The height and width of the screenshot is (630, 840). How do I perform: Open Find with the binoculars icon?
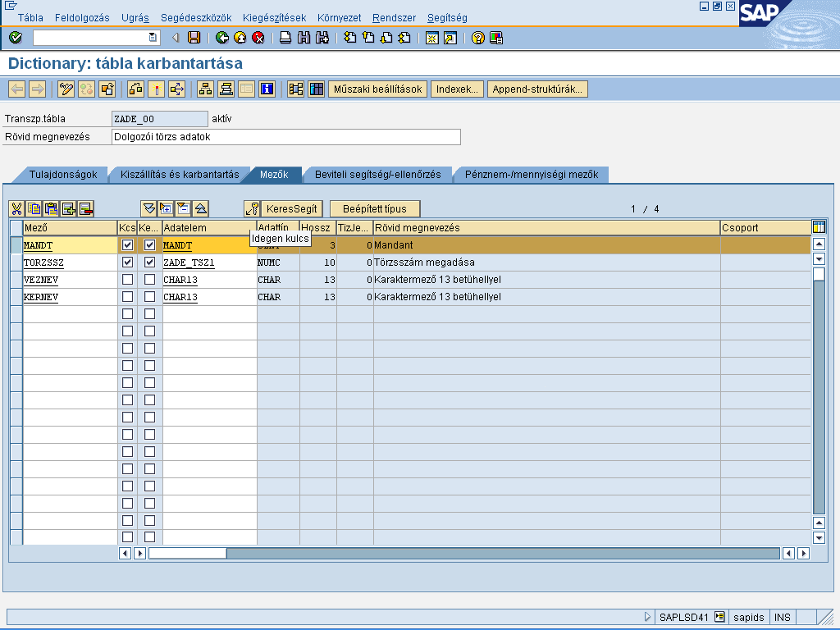click(304, 38)
